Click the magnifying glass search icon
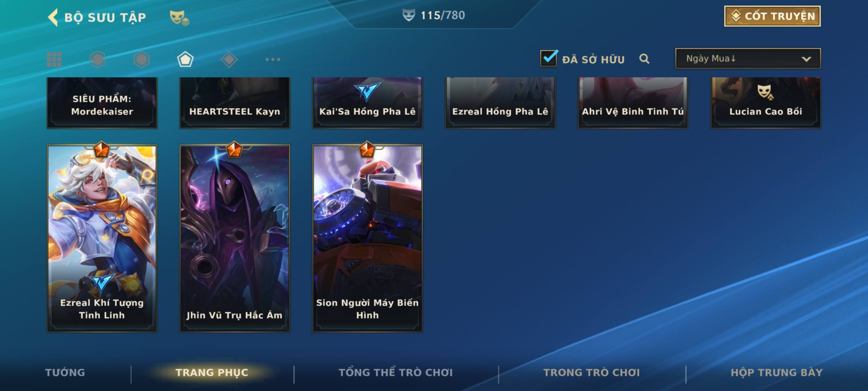The image size is (868, 391). pyautogui.click(x=644, y=59)
